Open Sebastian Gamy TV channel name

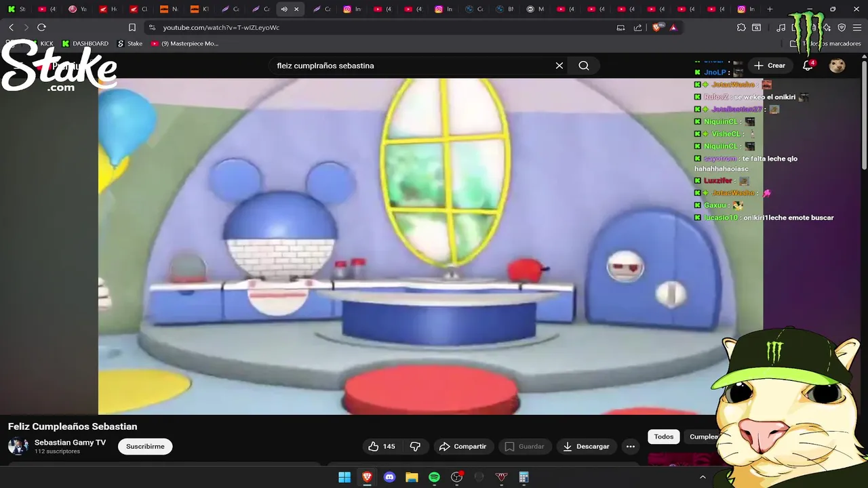pos(71,443)
